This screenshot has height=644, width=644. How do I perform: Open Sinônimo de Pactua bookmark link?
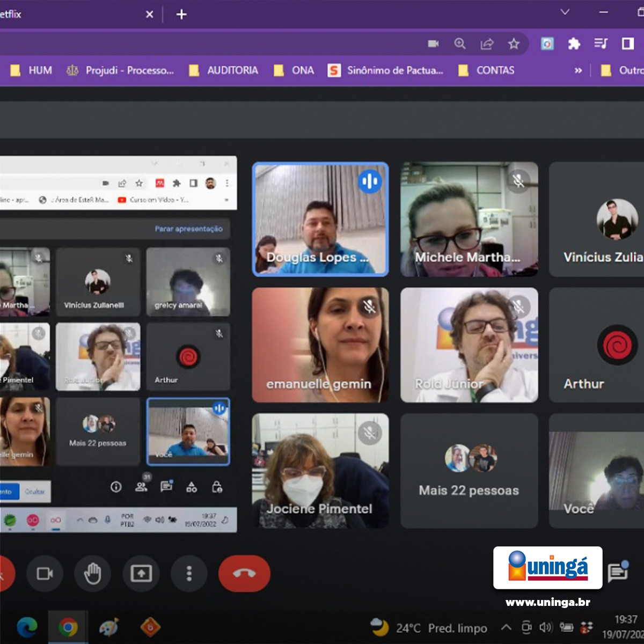[x=386, y=70]
